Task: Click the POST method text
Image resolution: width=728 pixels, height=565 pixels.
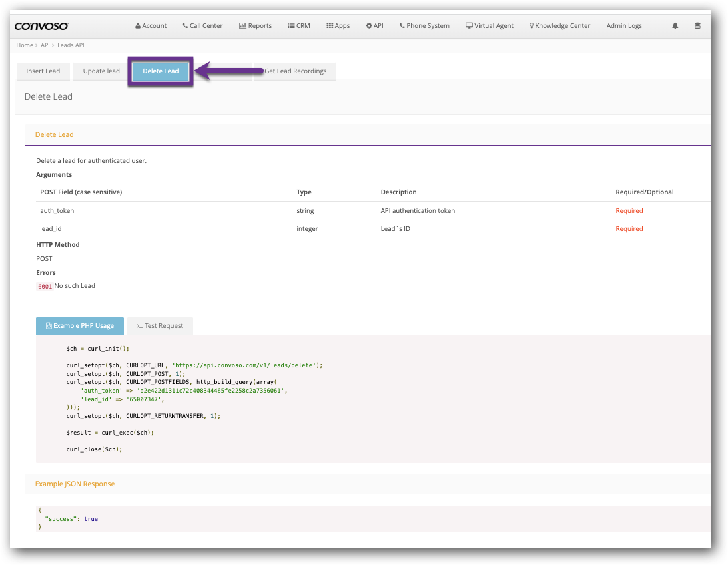Action: point(44,259)
